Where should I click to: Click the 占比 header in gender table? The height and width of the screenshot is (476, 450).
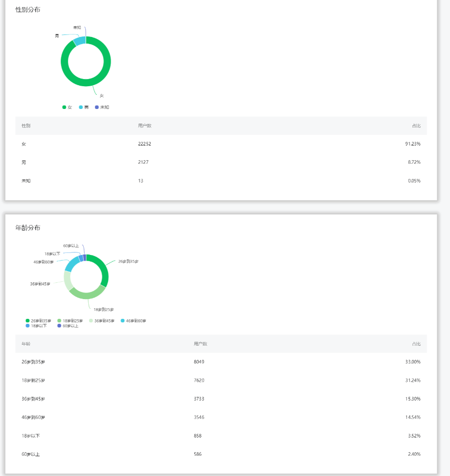coord(417,126)
